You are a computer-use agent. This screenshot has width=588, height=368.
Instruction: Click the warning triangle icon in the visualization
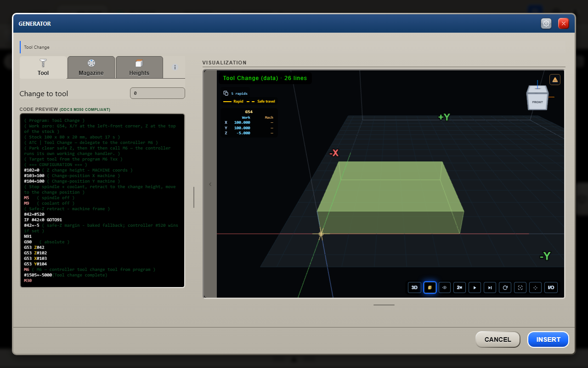click(x=555, y=80)
